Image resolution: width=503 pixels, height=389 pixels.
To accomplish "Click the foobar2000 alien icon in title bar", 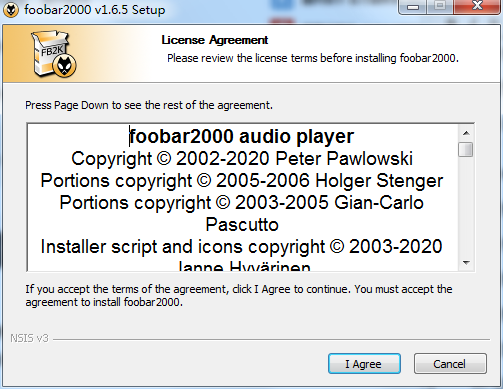I will pos(10,10).
